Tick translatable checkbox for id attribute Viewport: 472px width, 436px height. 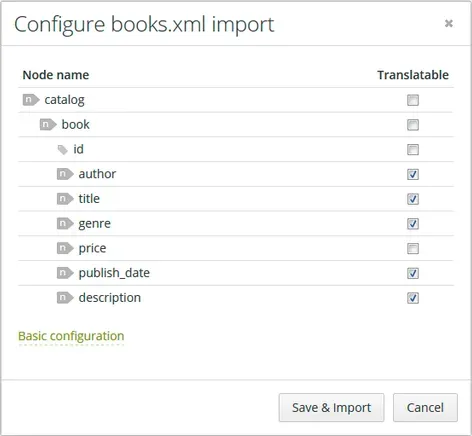pyautogui.click(x=413, y=150)
